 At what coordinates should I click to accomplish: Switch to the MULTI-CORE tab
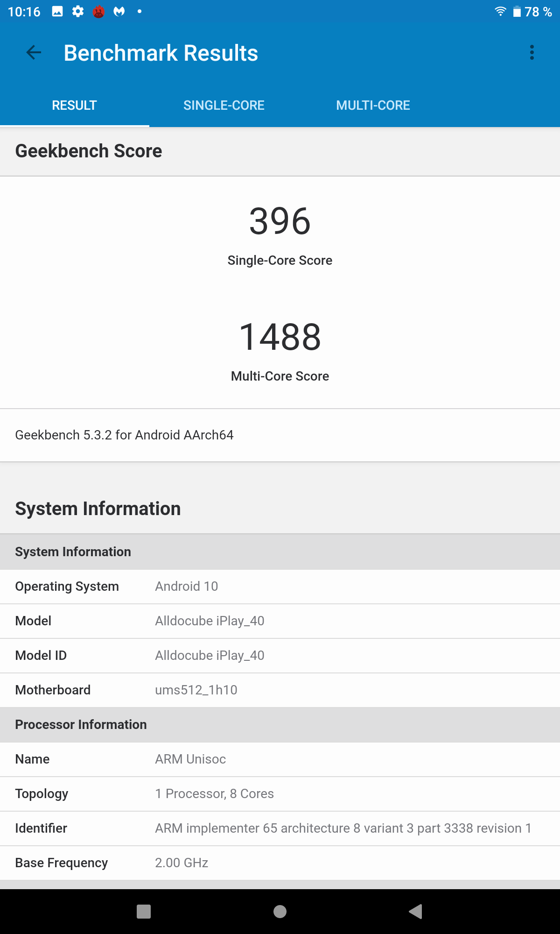click(x=373, y=106)
